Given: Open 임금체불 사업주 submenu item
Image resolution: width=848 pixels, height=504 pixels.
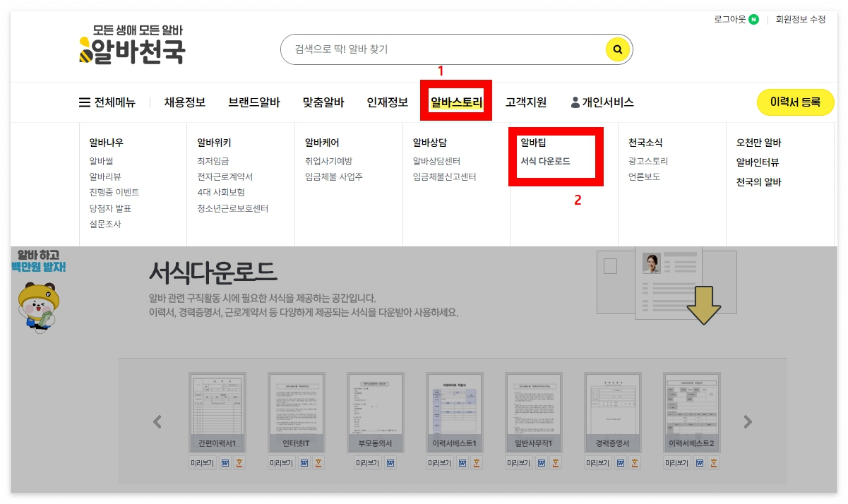Looking at the screenshot, I should [x=334, y=177].
